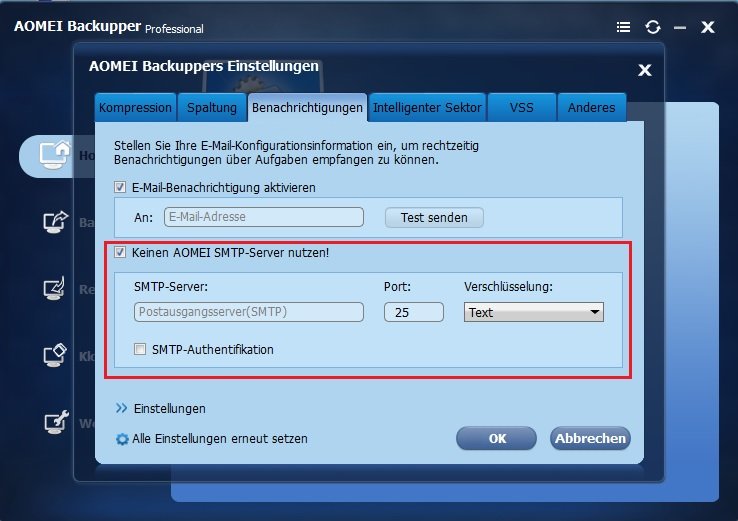Select the Benachrichtigungen tab
The height and width of the screenshot is (521, 738).
307,107
